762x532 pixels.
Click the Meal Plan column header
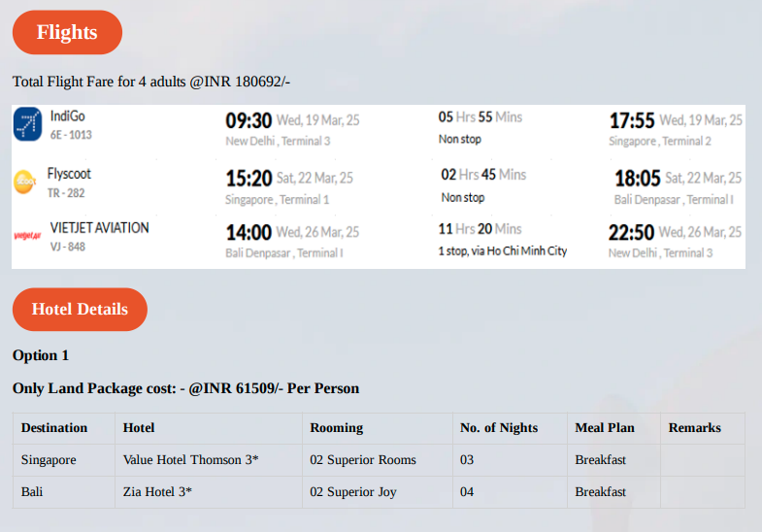605,427
